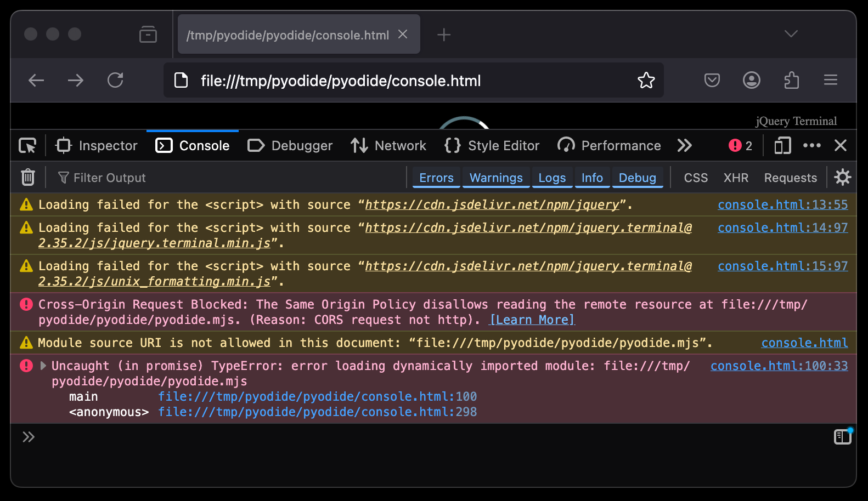Click the Cross-Origin Request Blocked error icon
Screen dimensions: 868x501
(x=26, y=304)
